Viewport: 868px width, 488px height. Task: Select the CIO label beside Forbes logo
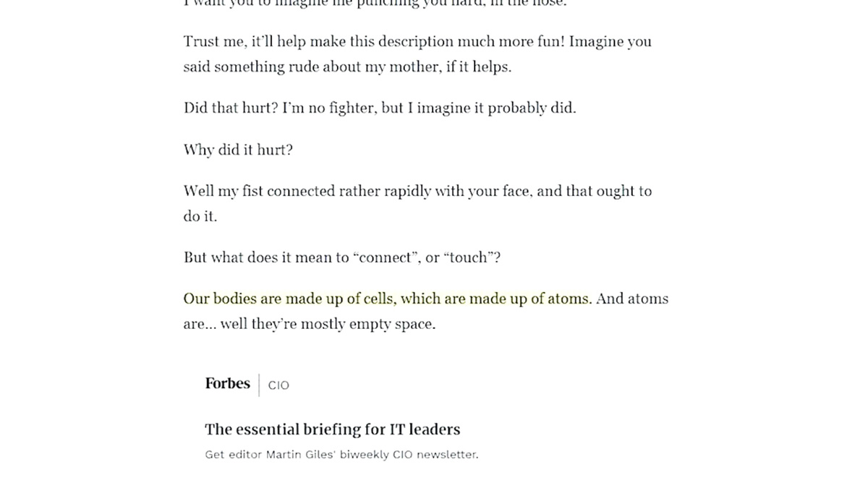(x=278, y=385)
